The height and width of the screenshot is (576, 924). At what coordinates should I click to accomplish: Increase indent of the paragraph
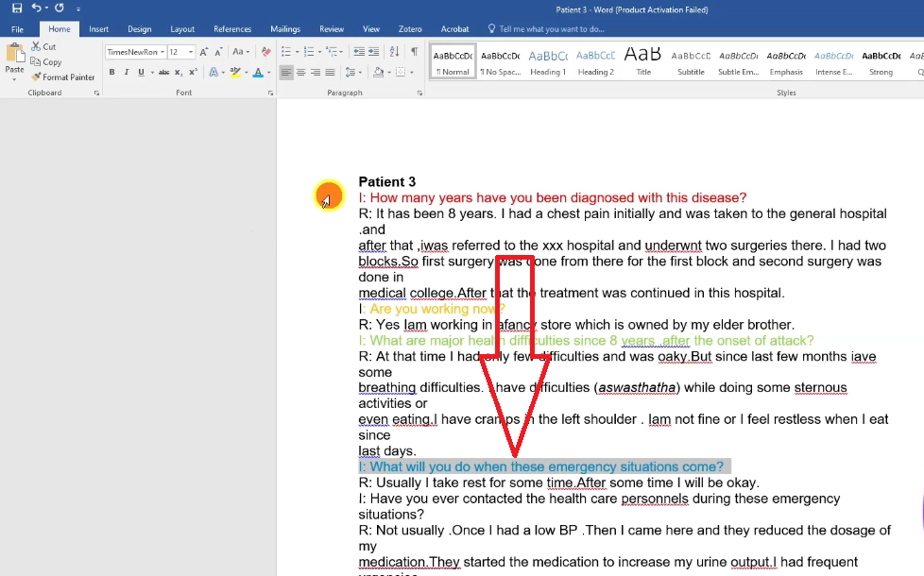[373, 52]
